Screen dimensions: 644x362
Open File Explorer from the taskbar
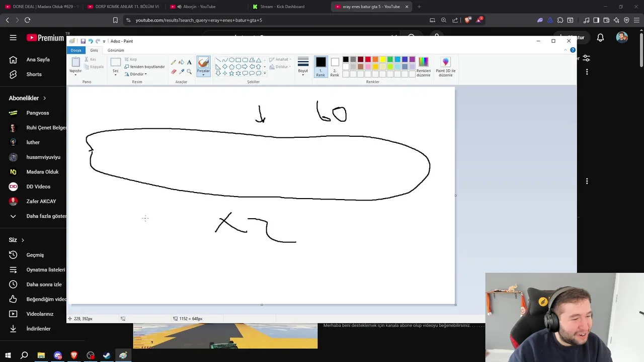41,355
